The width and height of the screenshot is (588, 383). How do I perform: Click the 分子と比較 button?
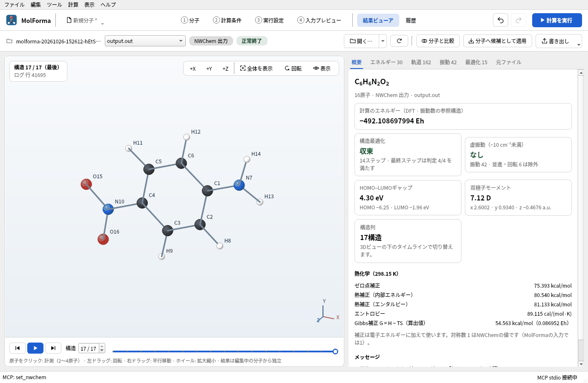pyautogui.click(x=438, y=41)
